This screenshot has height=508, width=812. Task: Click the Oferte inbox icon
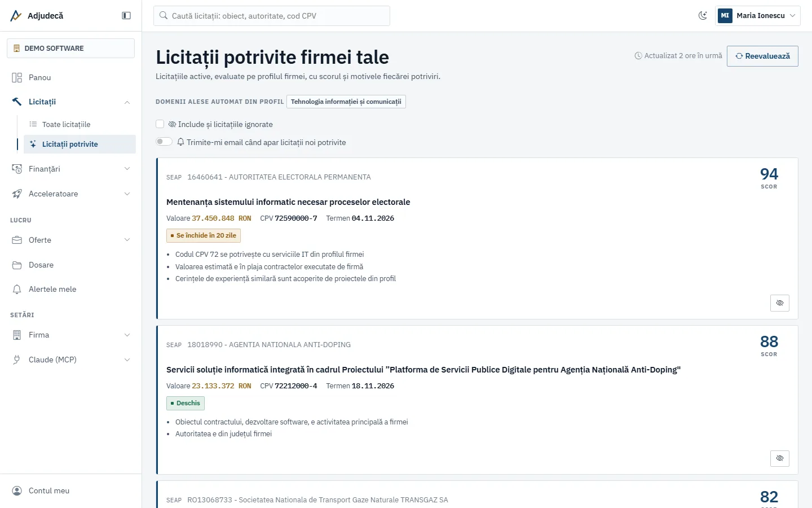click(x=17, y=240)
